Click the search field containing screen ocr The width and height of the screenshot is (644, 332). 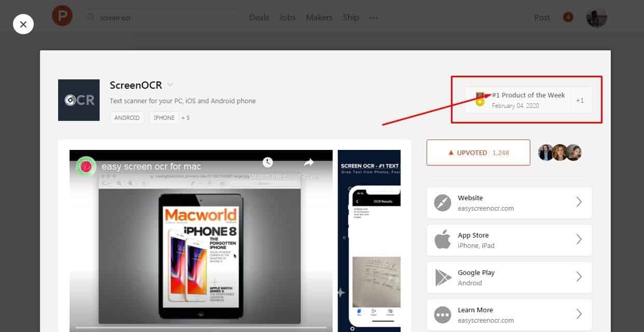(x=161, y=18)
